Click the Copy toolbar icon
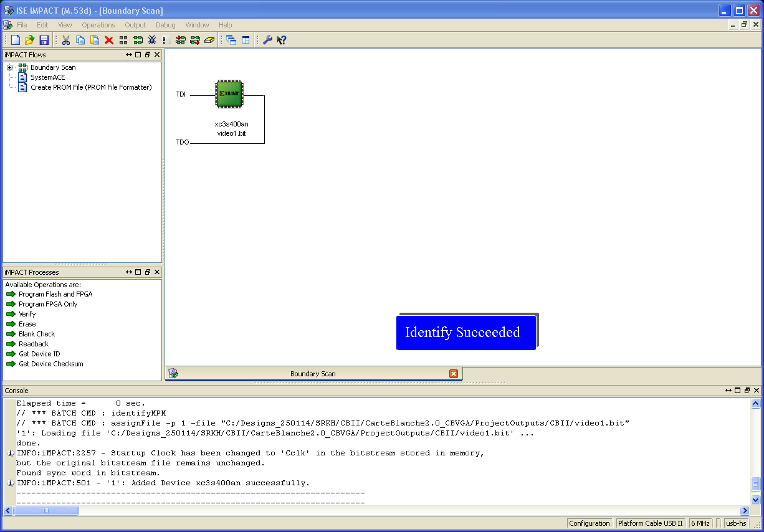The width and height of the screenshot is (764, 532). click(80, 40)
